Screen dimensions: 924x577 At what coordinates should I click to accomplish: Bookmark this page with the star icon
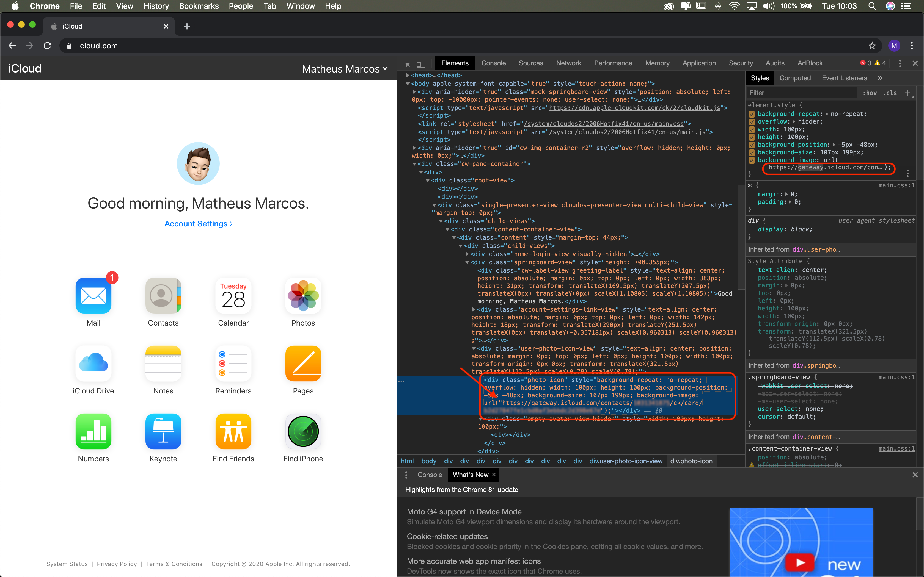[872, 46]
